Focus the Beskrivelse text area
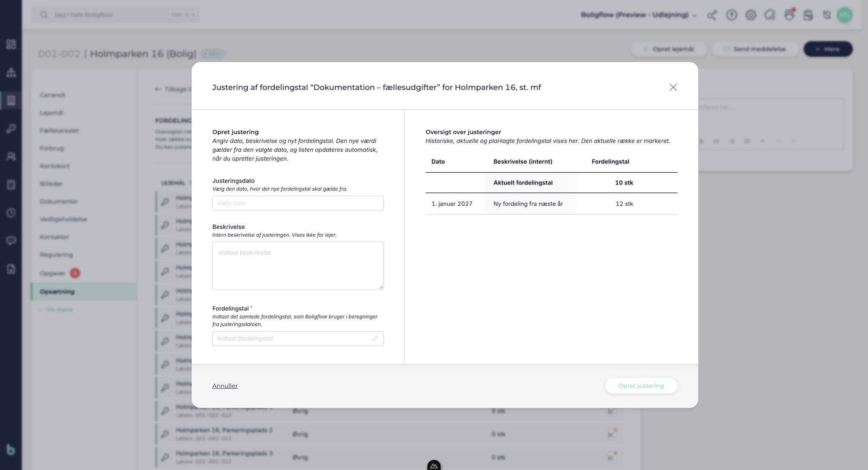868x470 pixels. [x=298, y=266]
